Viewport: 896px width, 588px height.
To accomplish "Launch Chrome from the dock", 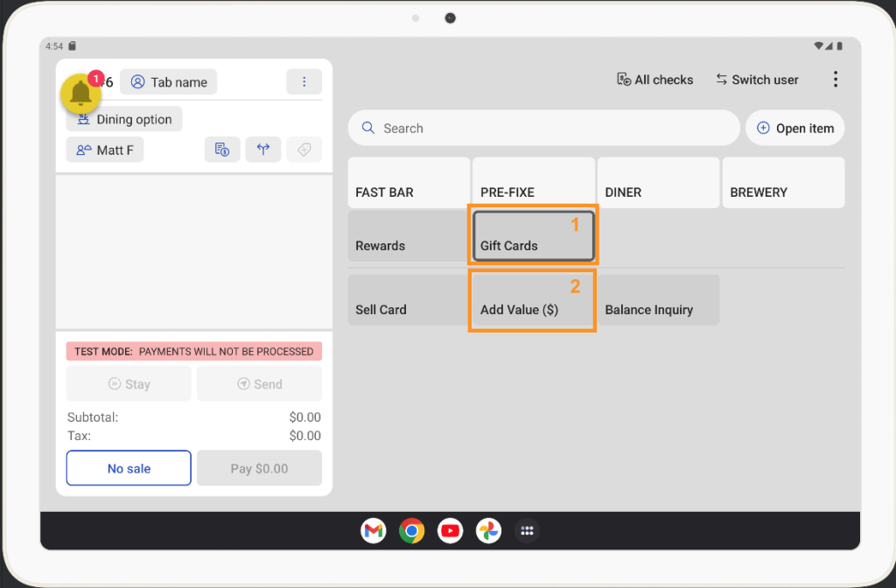I will tap(412, 530).
